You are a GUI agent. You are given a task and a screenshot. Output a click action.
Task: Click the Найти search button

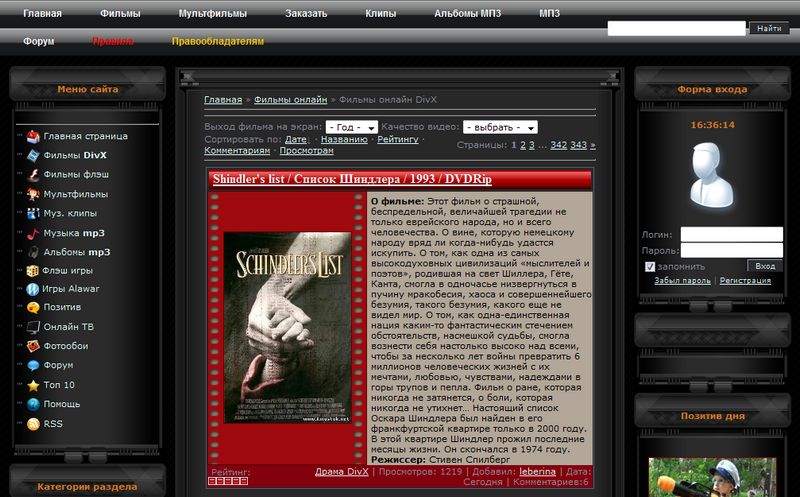pyautogui.click(x=769, y=28)
